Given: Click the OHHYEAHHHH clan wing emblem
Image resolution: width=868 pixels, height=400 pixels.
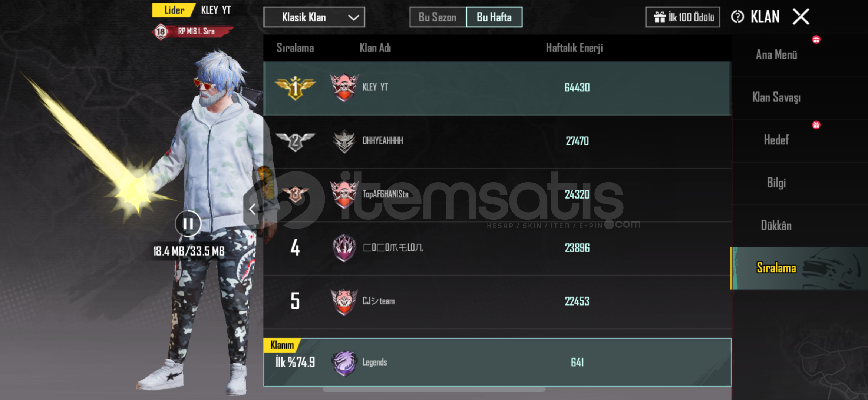Looking at the screenshot, I should click(344, 141).
